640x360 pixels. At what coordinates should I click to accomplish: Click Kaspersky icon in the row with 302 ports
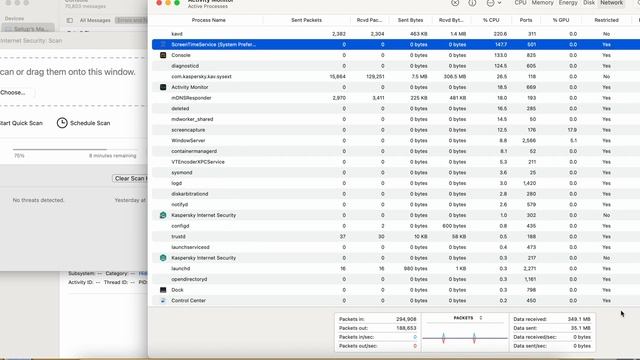pyautogui.click(x=163, y=215)
